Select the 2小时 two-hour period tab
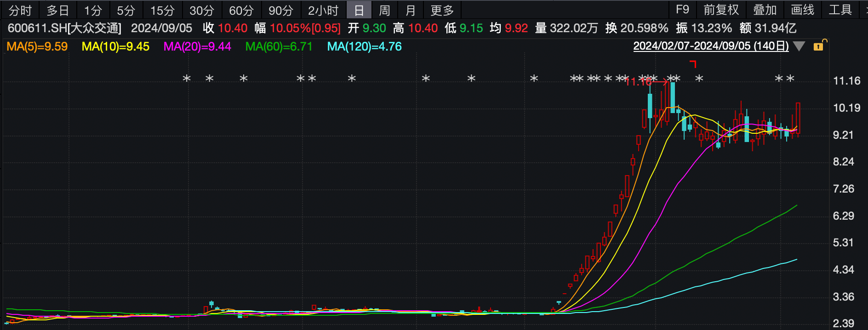 point(323,10)
